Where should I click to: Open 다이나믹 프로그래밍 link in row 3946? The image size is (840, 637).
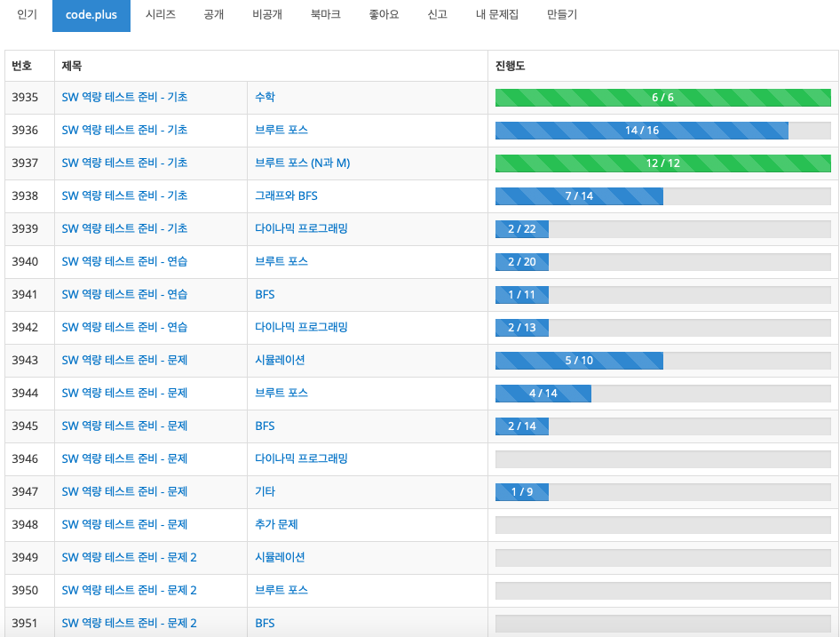tap(301, 458)
